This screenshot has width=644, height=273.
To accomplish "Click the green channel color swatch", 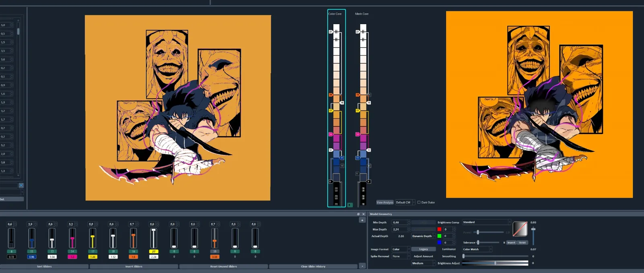I will [x=439, y=236].
